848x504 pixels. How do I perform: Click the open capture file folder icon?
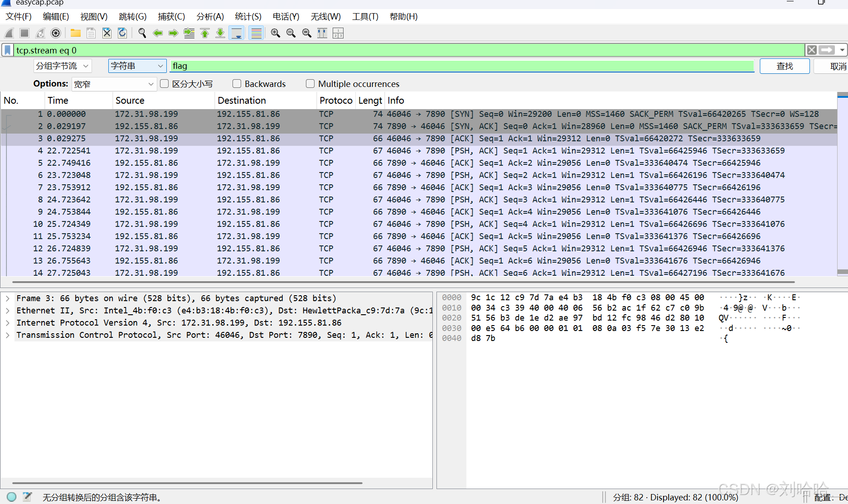(x=75, y=33)
